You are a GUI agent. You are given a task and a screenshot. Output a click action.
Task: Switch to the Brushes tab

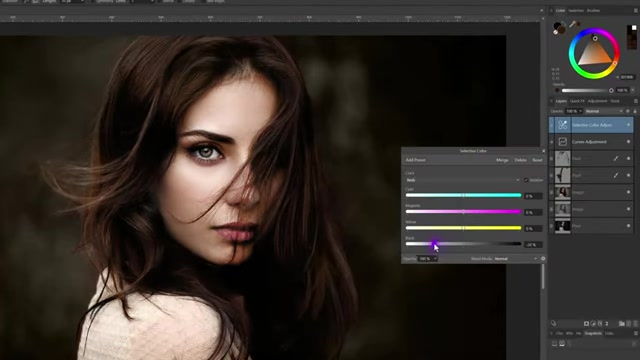[593, 11]
